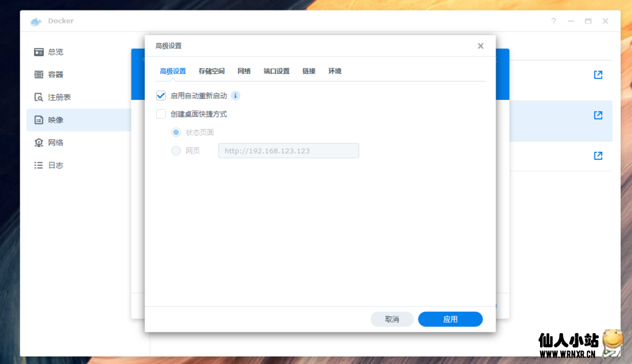Click the info icon beside 启用自动重新启动
The width and height of the screenshot is (632, 364).
pyautogui.click(x=235, y=96)
